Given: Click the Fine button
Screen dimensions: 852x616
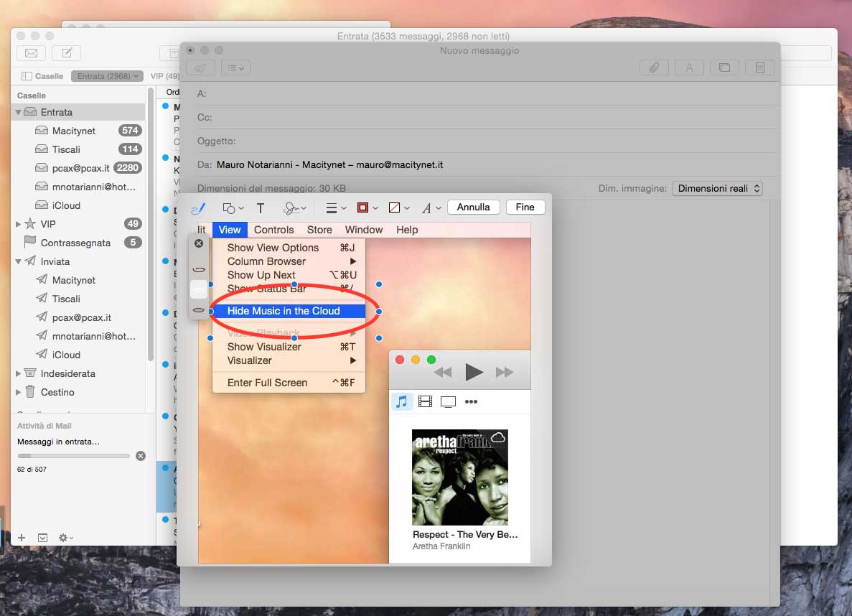Looking at the screenshot, I should click(525, 207).
